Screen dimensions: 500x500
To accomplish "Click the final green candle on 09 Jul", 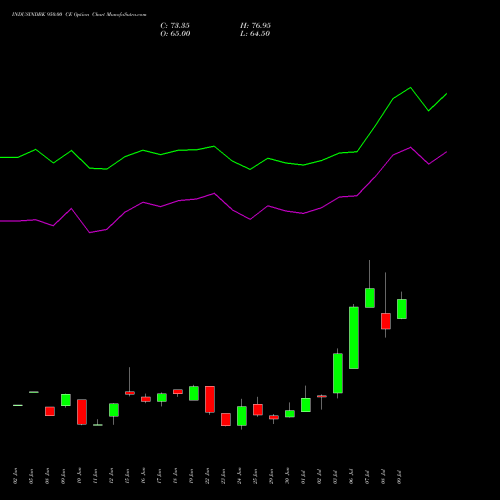I will [x=402, y=309].
